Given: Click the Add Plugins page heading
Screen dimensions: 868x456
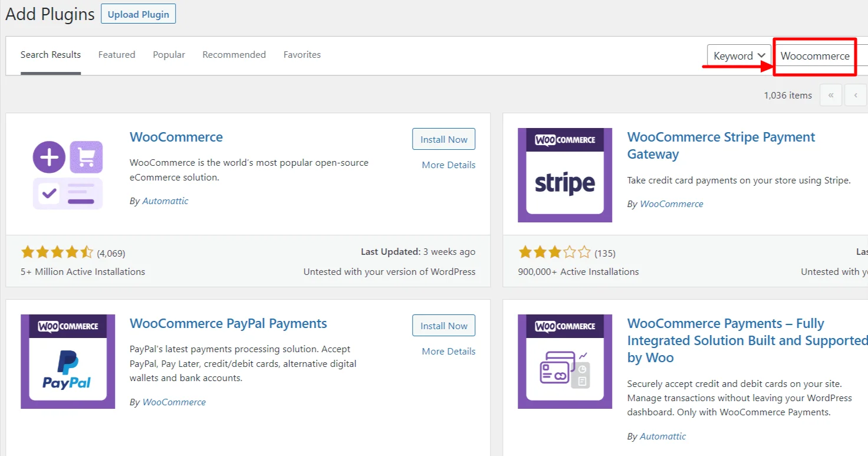Looking at the screenshot, I should pos(50,14).
